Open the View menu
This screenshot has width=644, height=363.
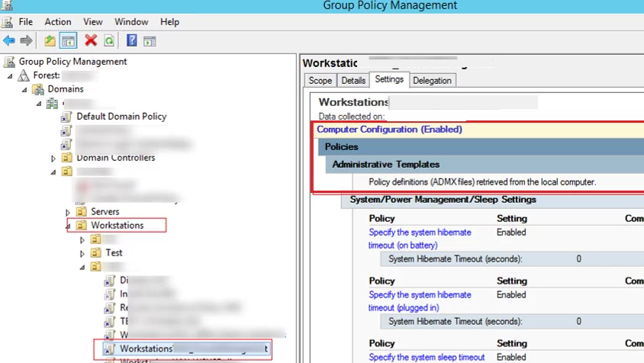point(93,22)
